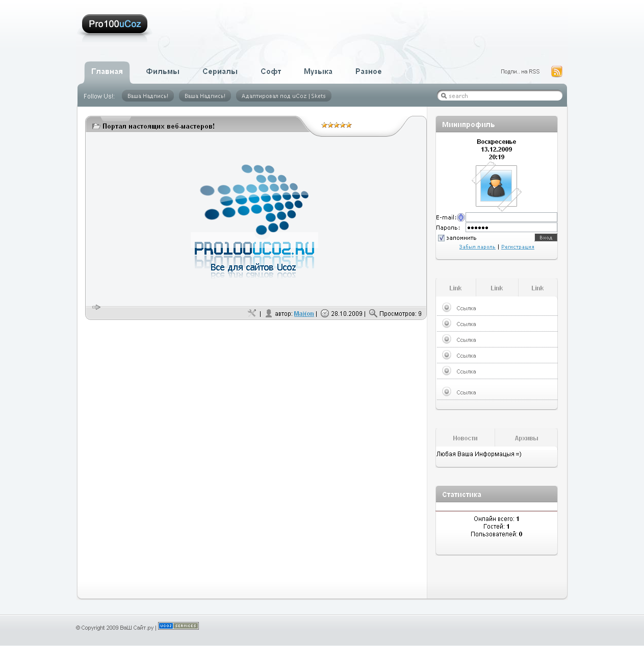This screenshot has width=644, height=646.
Task: Click the Пользователей: 0 statistic
Action: [497, 534]
